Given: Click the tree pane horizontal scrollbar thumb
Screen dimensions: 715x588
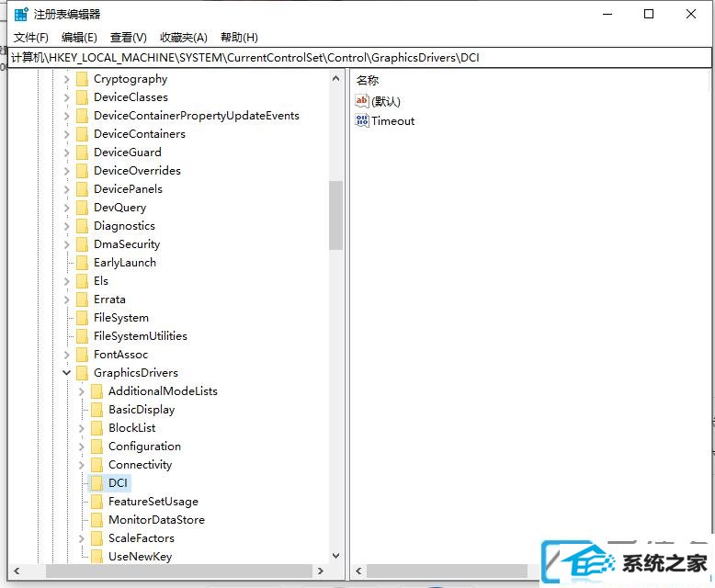Looking at the screenshot, I should 178,571.
